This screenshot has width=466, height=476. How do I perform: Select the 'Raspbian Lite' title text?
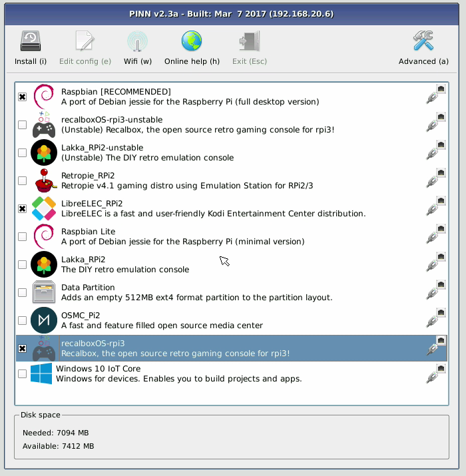pyautogui.click(x=88, y=231)
